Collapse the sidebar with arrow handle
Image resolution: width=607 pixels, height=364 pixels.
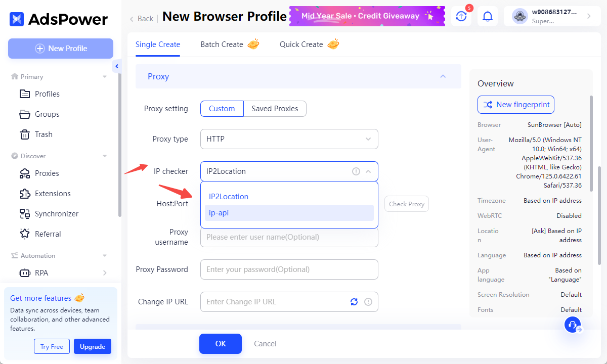click(117, 66)
